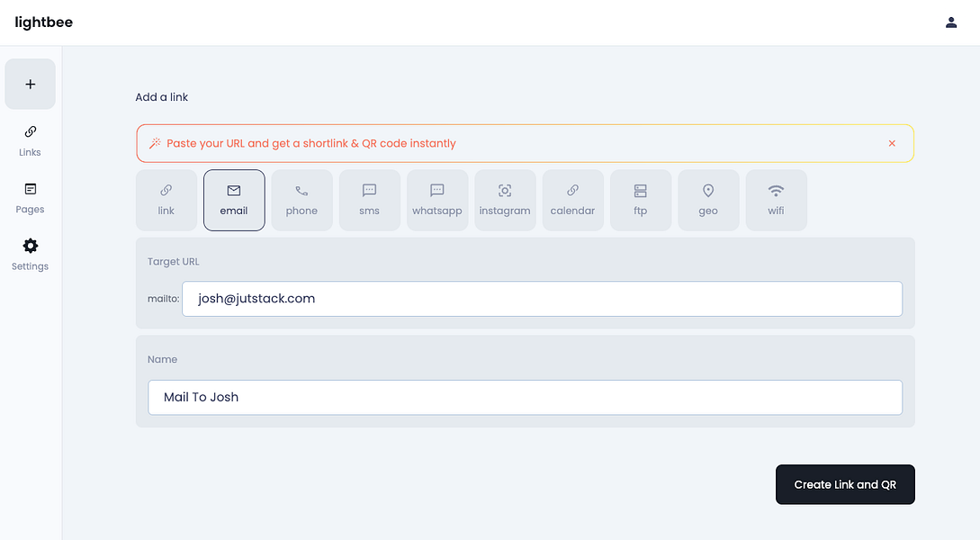Click the mailto Target URL field
This screenshot has width=980, height=540.
(x=543, y=298)
